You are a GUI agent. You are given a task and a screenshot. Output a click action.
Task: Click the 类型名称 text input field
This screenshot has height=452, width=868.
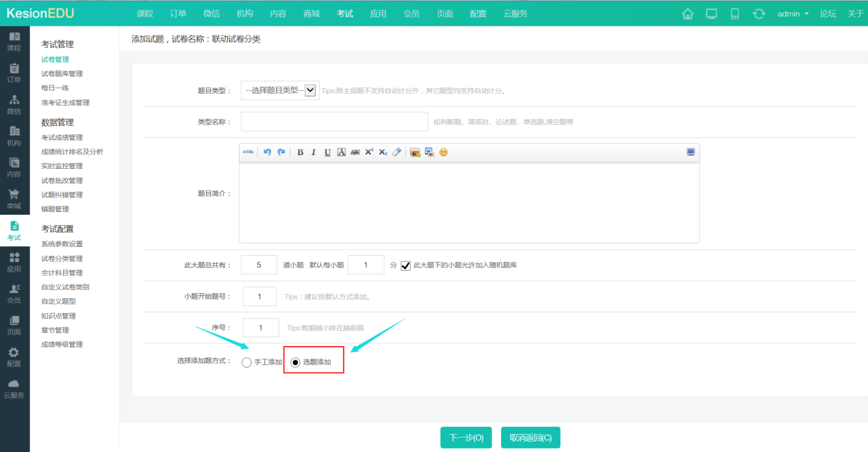tap(334, 122)
